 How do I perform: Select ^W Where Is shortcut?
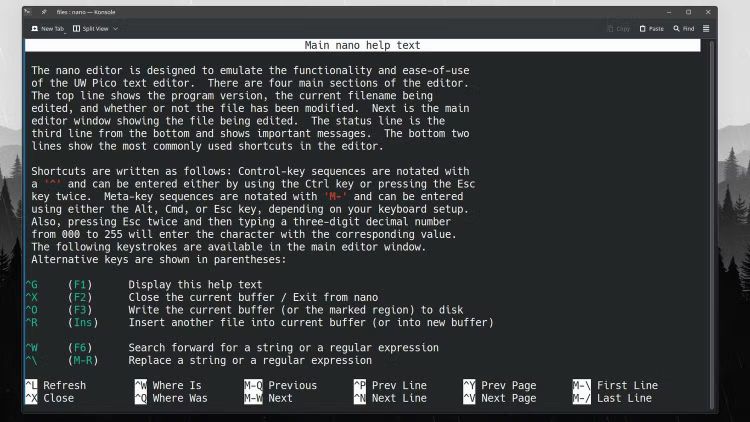pos(168,385)
